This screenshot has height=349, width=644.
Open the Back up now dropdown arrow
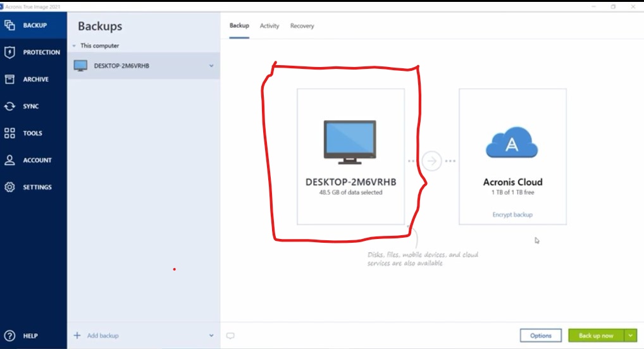click(631, 336)
